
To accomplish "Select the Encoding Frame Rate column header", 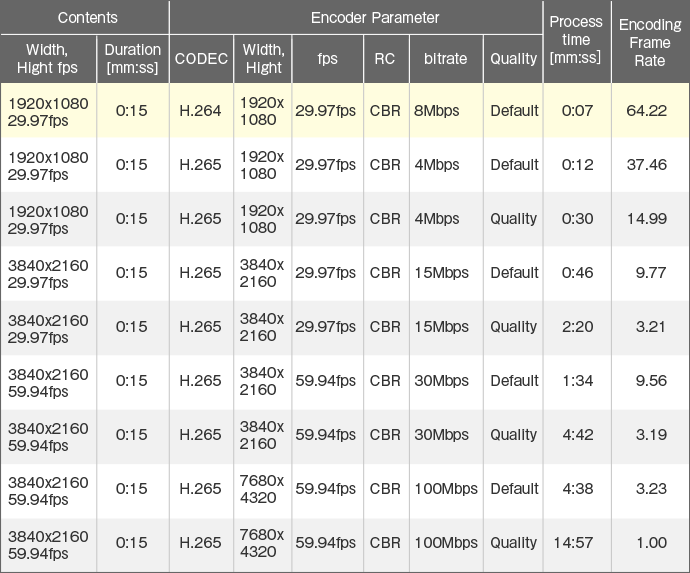I will click(650, 41).
